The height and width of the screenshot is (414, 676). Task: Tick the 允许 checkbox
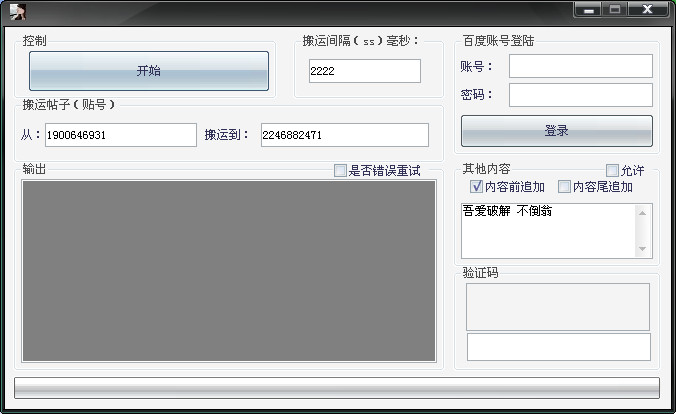pos(612,170)
